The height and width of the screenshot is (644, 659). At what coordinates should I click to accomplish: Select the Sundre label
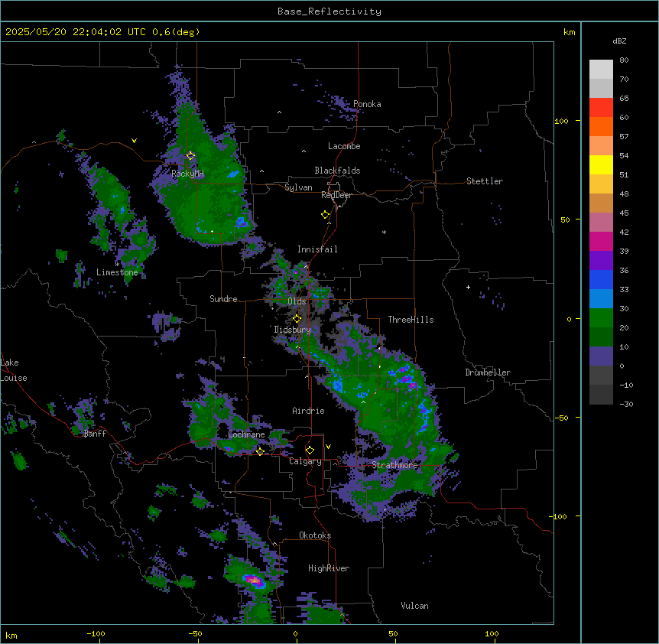tap(223, 299)
